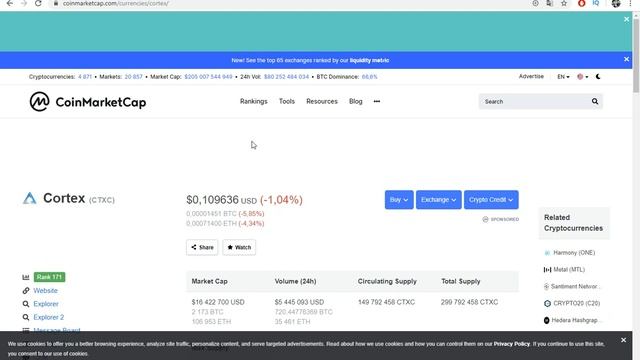Click the Cortex coin logo
The image size is (640, 360).
29,198
